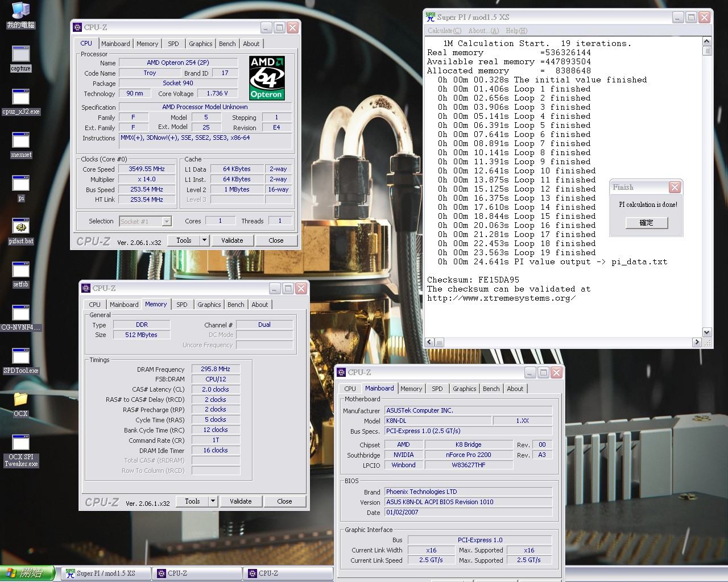Switch to second CPU-Z taskbar button
The width and height of the screenshot is (728, 582).
tap(288, 573)
